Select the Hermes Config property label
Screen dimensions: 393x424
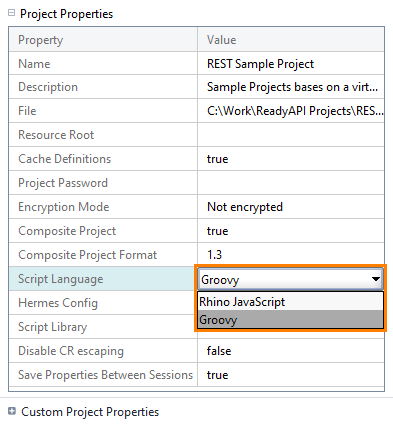point(58,303)
